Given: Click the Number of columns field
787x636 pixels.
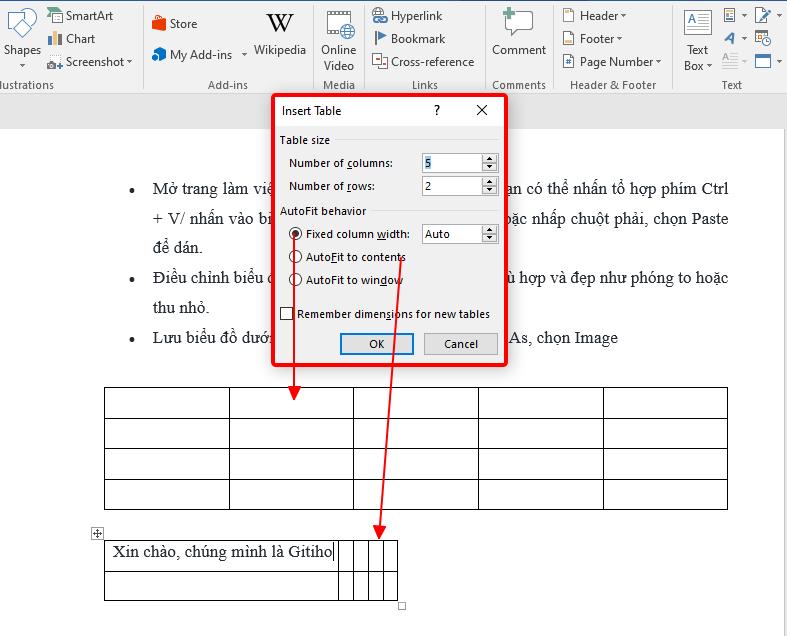Looking at the screenshot, I should (452, 163).
